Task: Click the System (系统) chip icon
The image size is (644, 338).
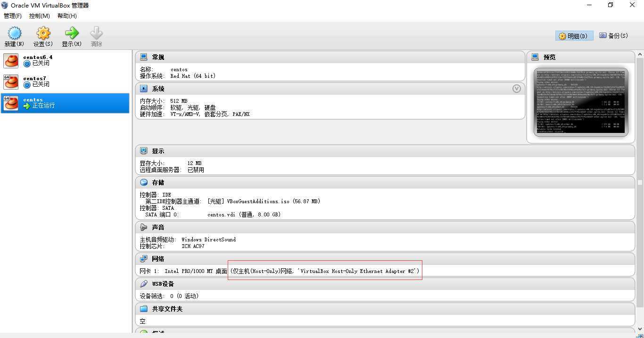Action: click(144, 89)
